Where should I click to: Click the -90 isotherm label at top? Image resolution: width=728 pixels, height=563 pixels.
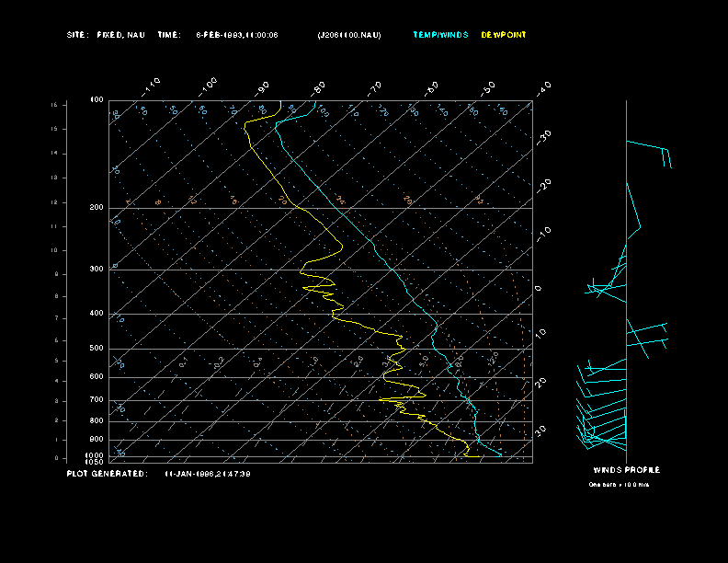(261, 89)
